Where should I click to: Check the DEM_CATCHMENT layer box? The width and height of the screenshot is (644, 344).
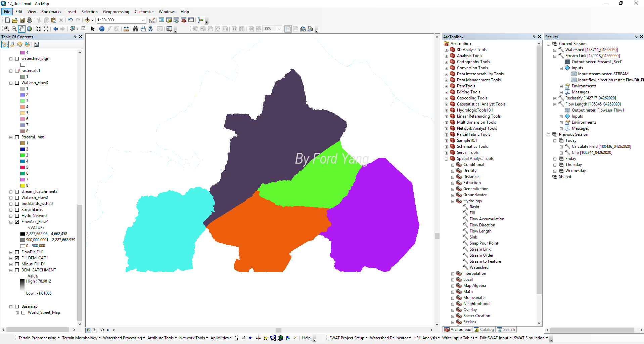(17, 270)
